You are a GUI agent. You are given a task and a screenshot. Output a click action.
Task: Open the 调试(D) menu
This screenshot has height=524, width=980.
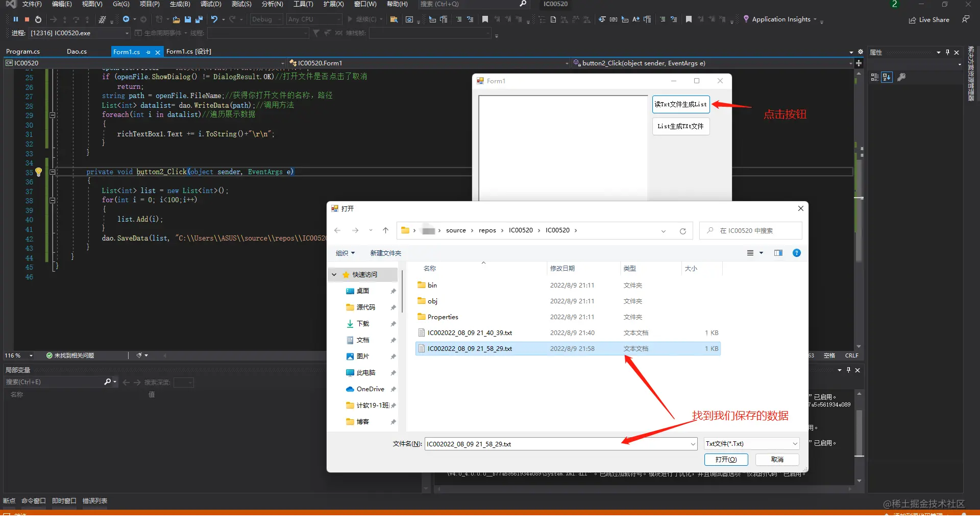[x=211, y=4]
